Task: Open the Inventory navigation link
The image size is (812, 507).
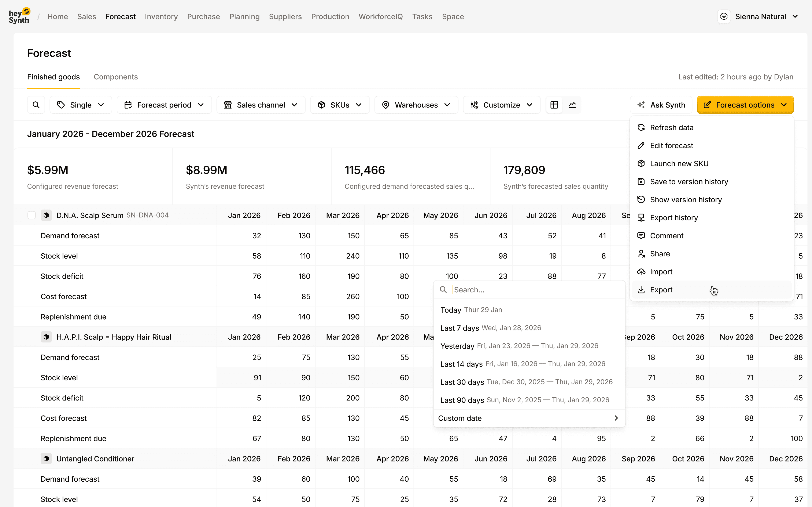Action: click(x=161, y=16)
